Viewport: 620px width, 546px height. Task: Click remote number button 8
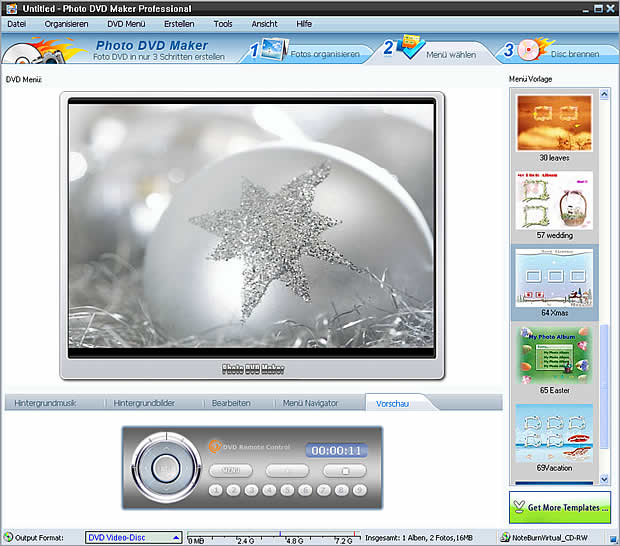pyautogui.click(x=341, y=490)
